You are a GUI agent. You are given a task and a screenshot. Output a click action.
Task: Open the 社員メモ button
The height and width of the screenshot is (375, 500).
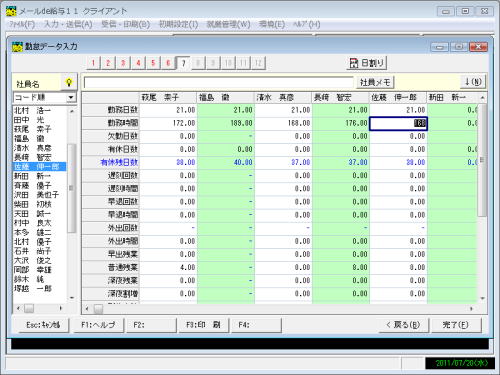pos(375,82)
